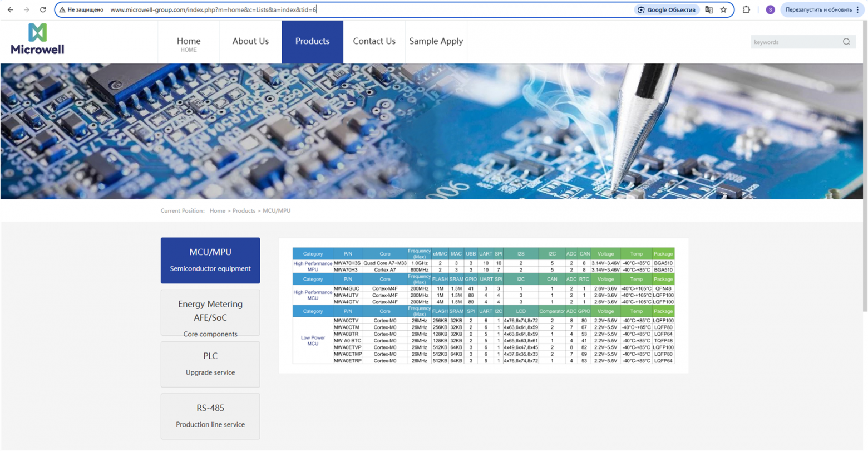
Task: Click the browser back arrow
Action: pyautogui.click(x=10, y=9)
